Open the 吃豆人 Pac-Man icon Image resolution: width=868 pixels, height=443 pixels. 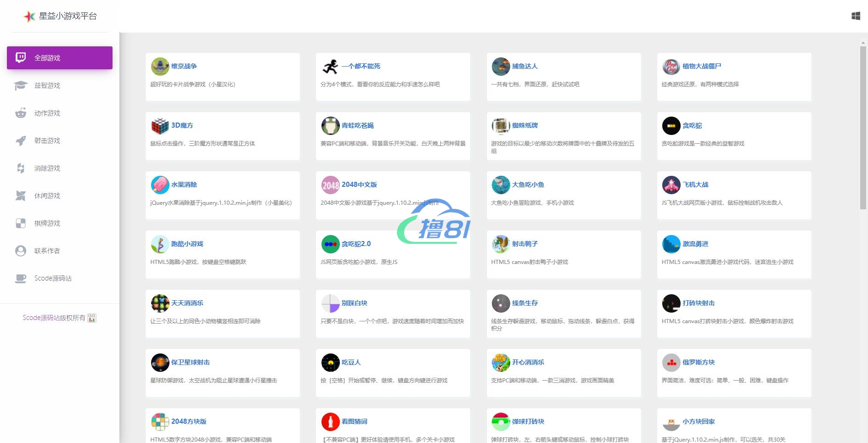[x=330, y=363]
